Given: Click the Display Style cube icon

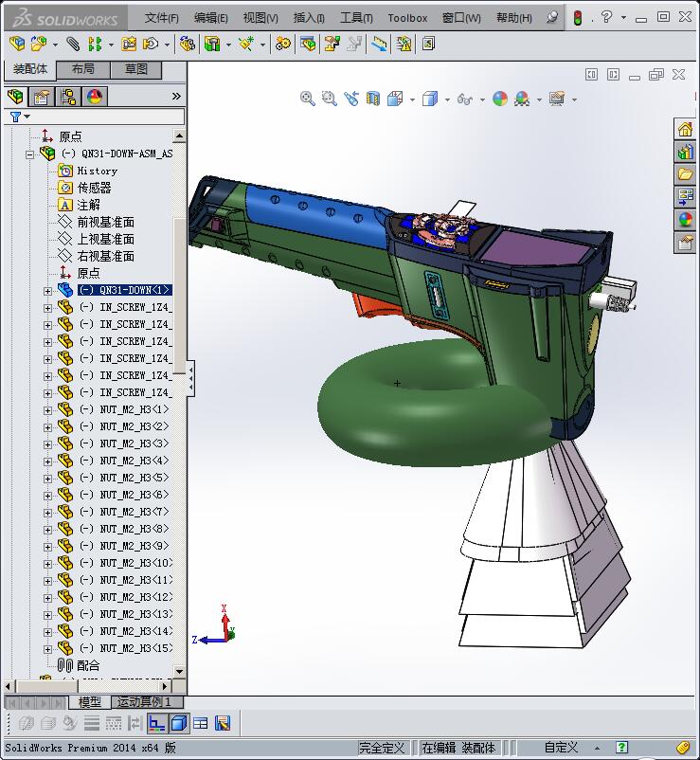Looking at the screenshot, I should (430, 99).
